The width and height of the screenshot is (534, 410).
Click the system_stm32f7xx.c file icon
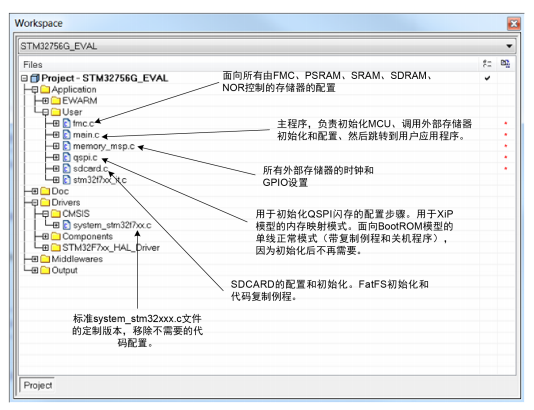(67, 225)
